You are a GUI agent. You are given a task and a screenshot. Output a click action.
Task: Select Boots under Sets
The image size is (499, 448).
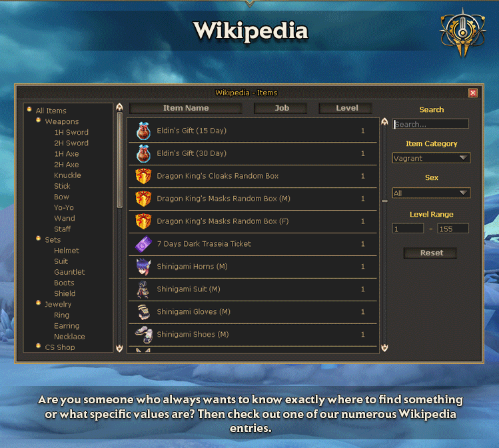tap(64, 283)
